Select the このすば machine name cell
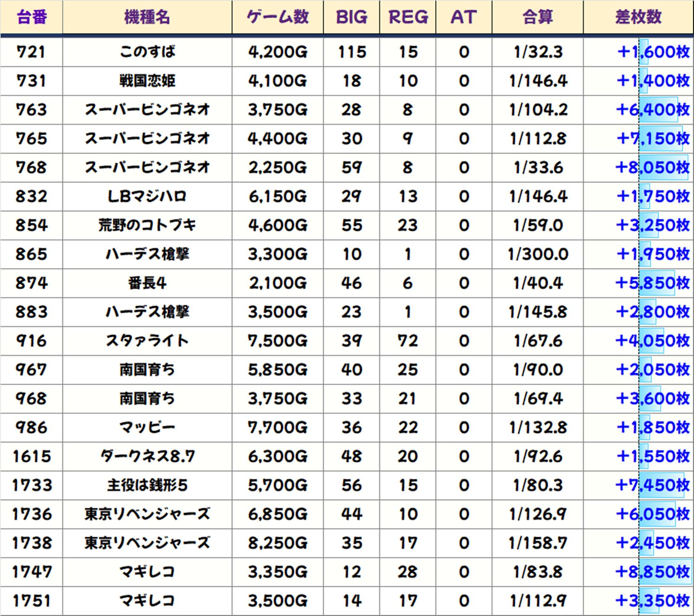 point(147,52)
